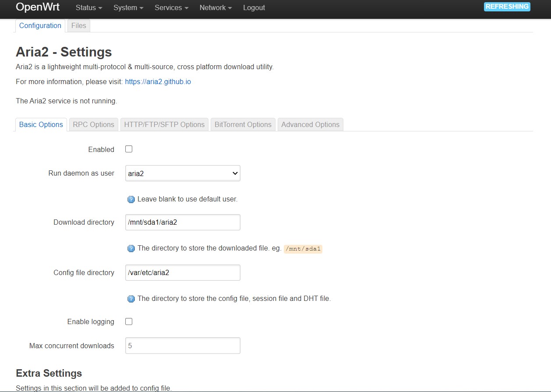Toggle the Enable logging checkbox
The height and width of the screenshot is (392, 551).
click(x=129, y=321)
